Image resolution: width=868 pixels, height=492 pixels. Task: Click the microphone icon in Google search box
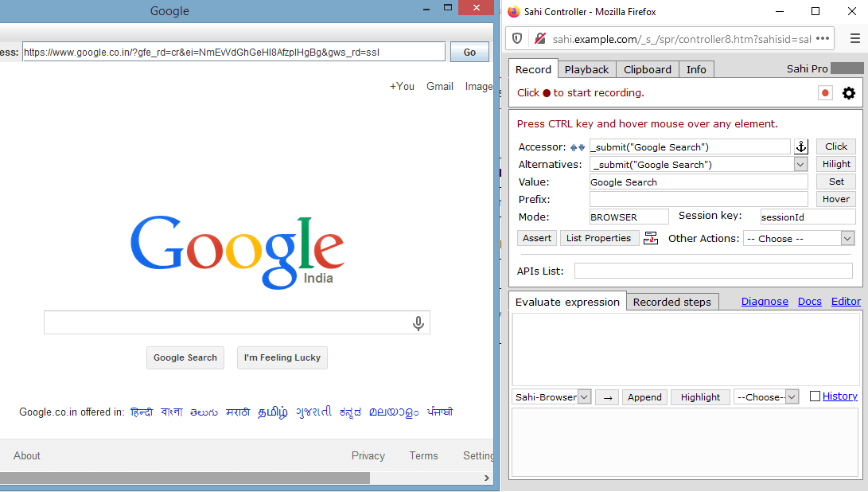[418, 323]
